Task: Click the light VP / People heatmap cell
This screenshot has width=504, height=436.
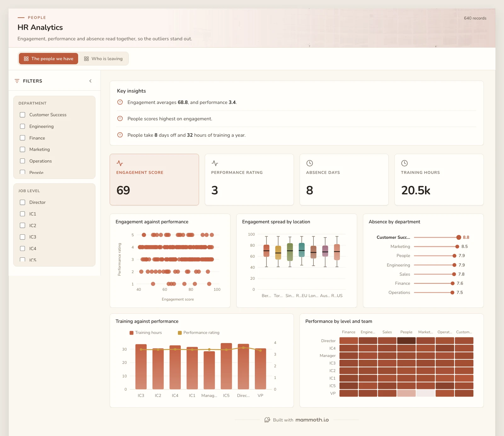Action: (x=406, y=393)
